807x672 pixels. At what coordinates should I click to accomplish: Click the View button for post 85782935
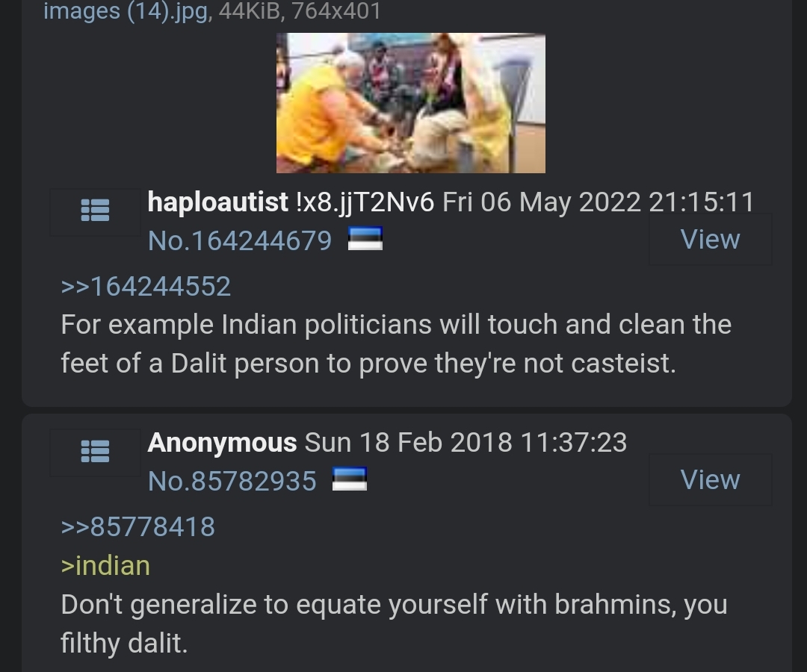(711, 479)
